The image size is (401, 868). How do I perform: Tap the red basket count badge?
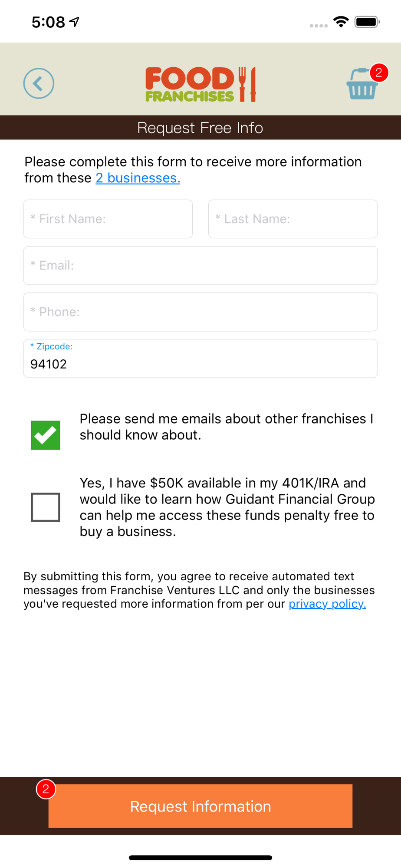pyautogui.click(x=379, y=72)
